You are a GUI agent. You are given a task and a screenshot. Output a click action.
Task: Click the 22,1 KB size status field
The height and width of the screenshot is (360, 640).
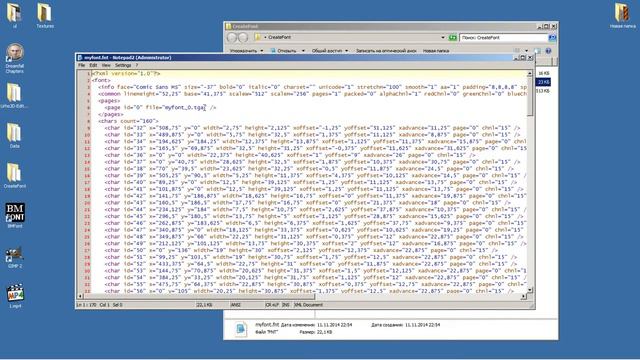coord(204,305)
